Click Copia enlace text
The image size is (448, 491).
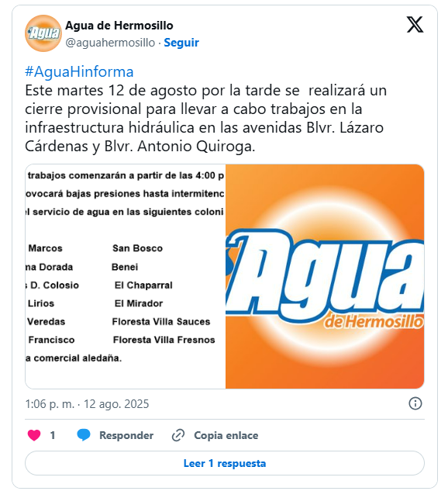coord(226,435)
